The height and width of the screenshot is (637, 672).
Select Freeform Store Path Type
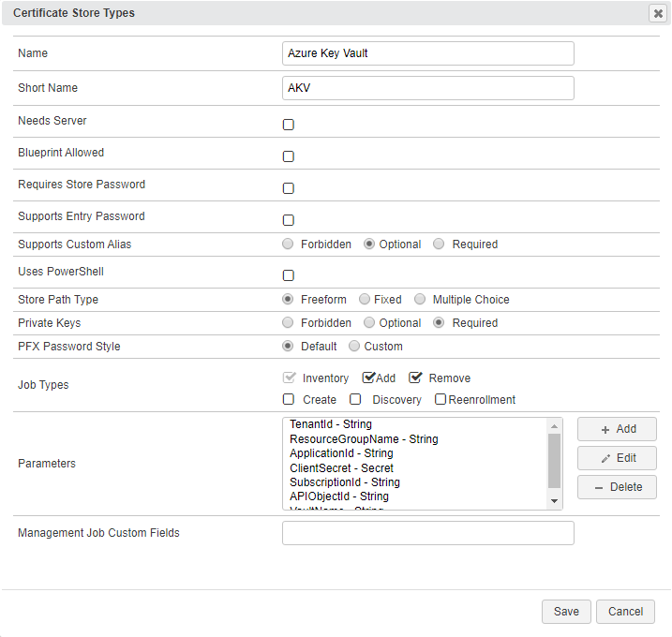click(x=288, y=299)
